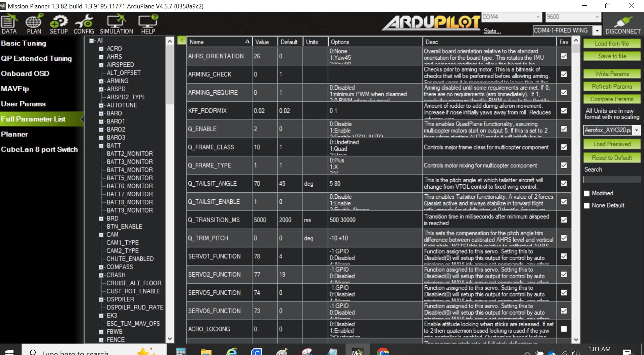The height and width of the screenshot is (355, 644).
Task: Open the PLAN mission planning screen
Action: [34, 24]
